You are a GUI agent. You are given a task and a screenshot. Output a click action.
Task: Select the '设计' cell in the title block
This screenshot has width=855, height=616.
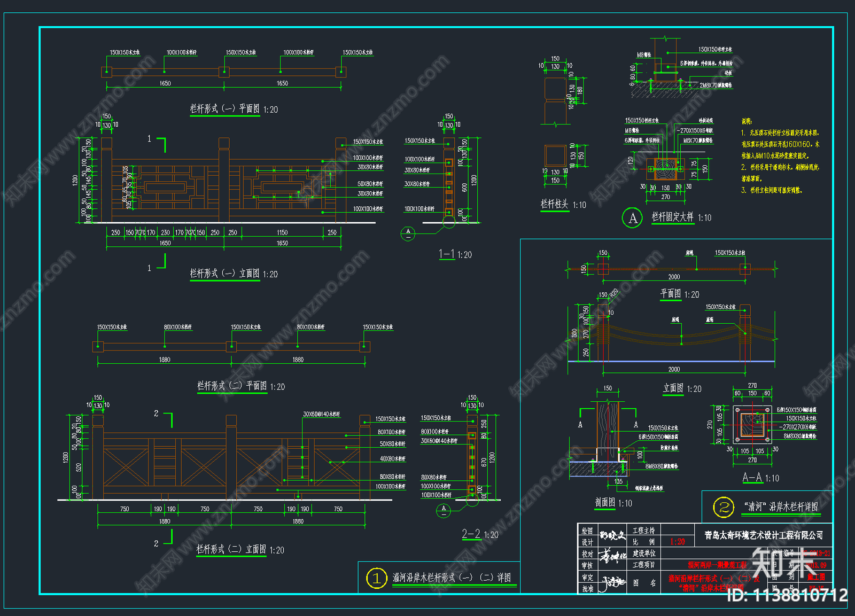[x=587, y=542]
